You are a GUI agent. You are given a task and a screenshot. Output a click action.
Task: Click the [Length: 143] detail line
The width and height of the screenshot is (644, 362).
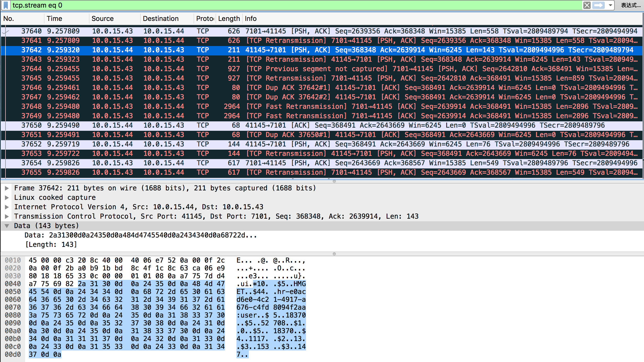coord(51,245)
